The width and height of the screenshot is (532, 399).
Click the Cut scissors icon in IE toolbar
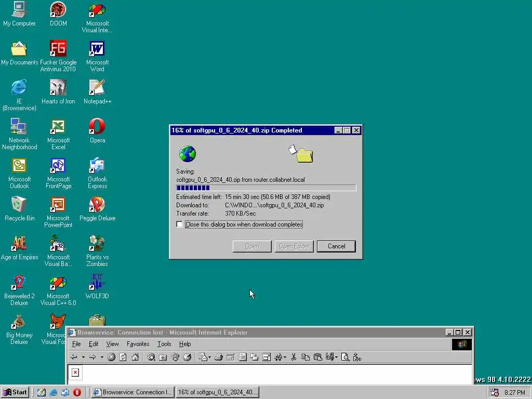click(294, 357)
